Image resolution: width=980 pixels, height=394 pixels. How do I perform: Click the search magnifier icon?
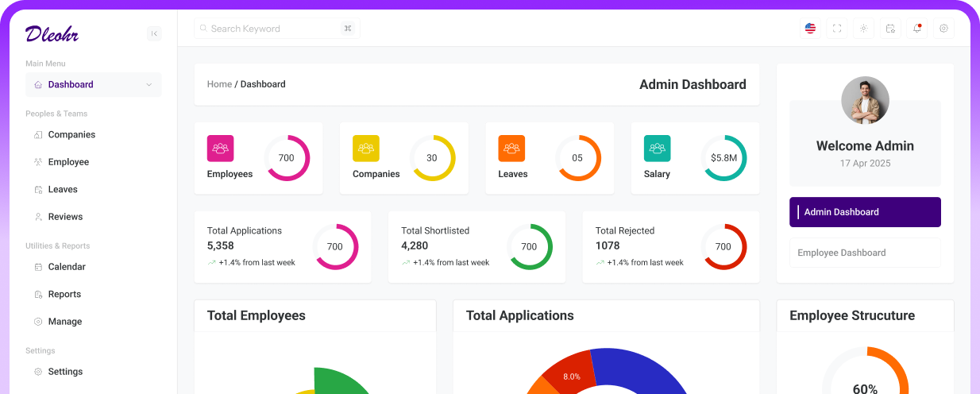[x=203, y=29]
